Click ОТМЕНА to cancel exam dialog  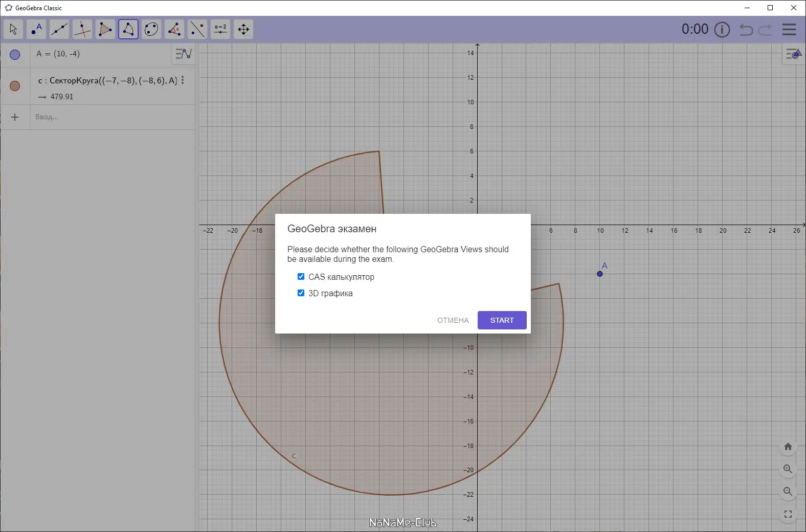click(x=453, y=320)
